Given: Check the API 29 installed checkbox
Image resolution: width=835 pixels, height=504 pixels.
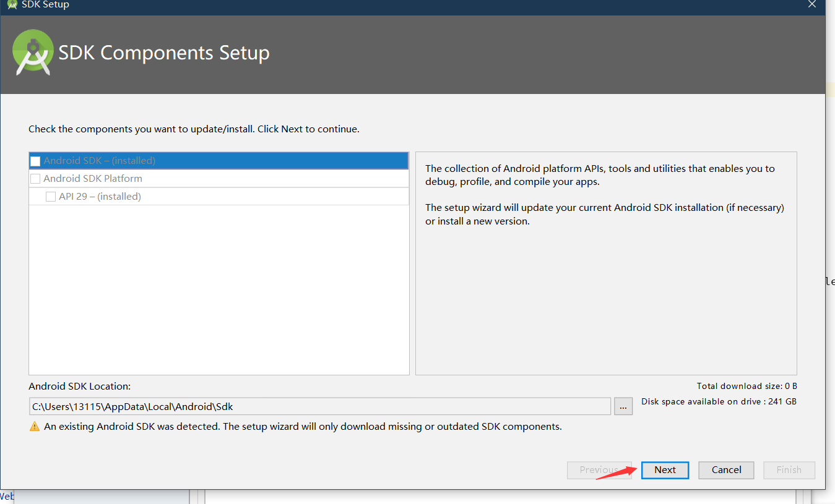Looking at the screenshot, I should click(50, 196).
